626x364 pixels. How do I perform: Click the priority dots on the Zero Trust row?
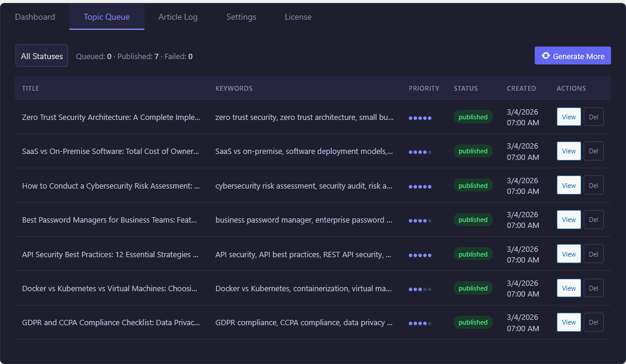click(x=420, y=118)
